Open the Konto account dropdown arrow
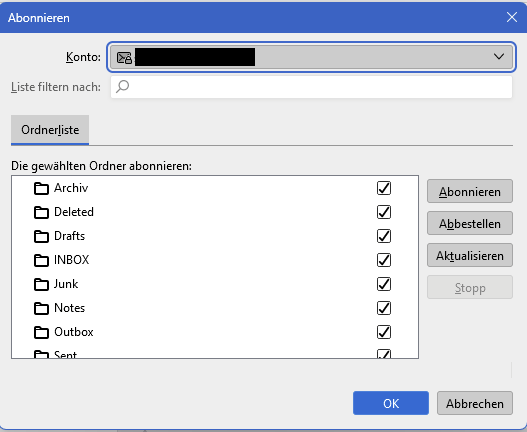Viewport: 527px width, 432px height. click(x=499, y=56)
